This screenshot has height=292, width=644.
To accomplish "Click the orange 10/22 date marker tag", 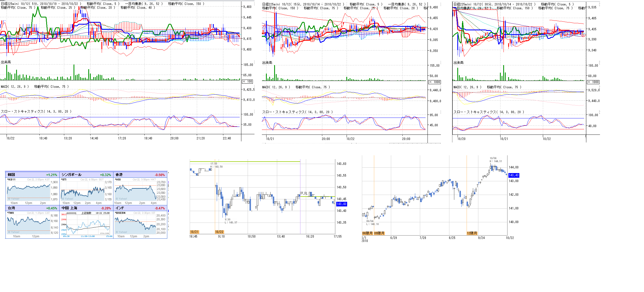I will pos(219,232).
